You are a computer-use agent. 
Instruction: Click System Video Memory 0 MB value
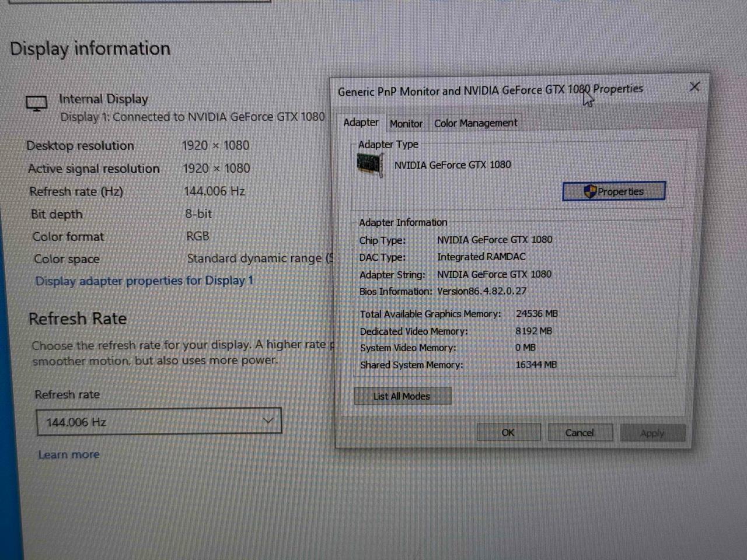tap(525, 348)
